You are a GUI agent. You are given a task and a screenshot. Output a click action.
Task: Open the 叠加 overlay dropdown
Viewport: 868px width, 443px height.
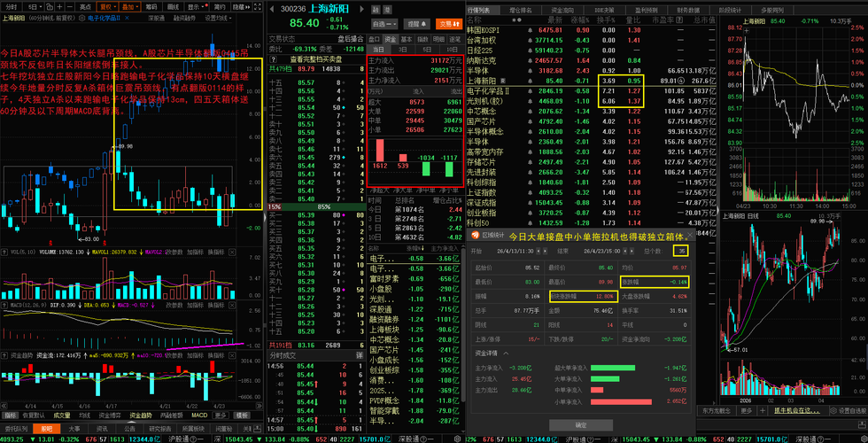point(129,7)
